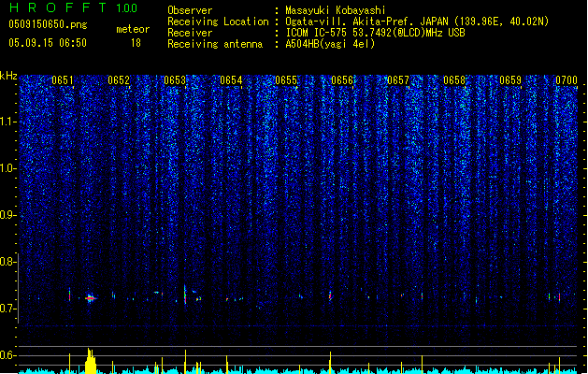Click the meteor count value 18
Viewport: 588px width, 374px height.
click(x=136, y=43)
